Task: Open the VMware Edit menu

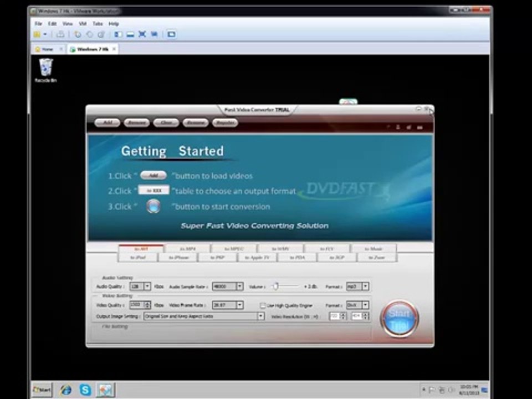Action: [x=52, y=24]
